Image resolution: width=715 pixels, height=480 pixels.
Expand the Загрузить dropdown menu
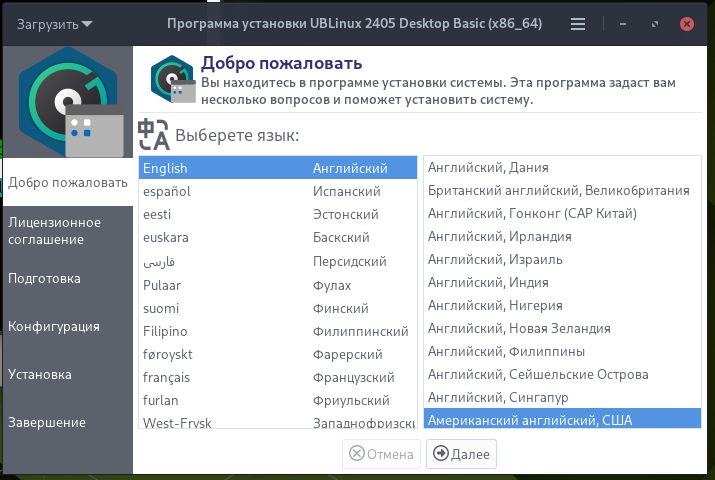[55, 24]
